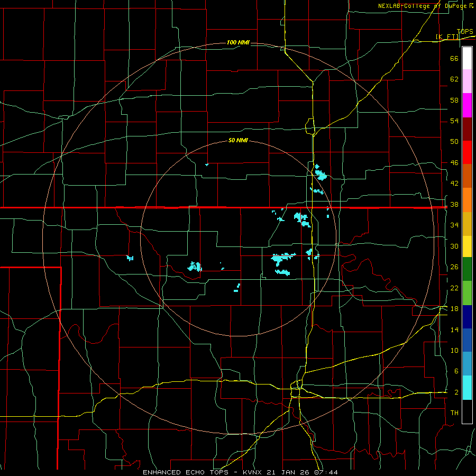Click the medium blue legend swatch

point(467,340)
